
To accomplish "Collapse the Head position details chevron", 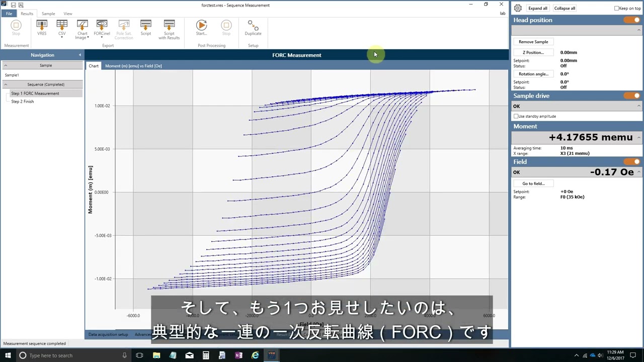I will (x=639, y=30).
